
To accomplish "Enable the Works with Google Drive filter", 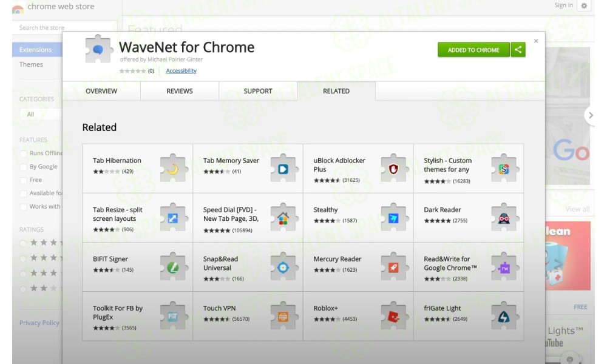I will click(x=24, y=206).
